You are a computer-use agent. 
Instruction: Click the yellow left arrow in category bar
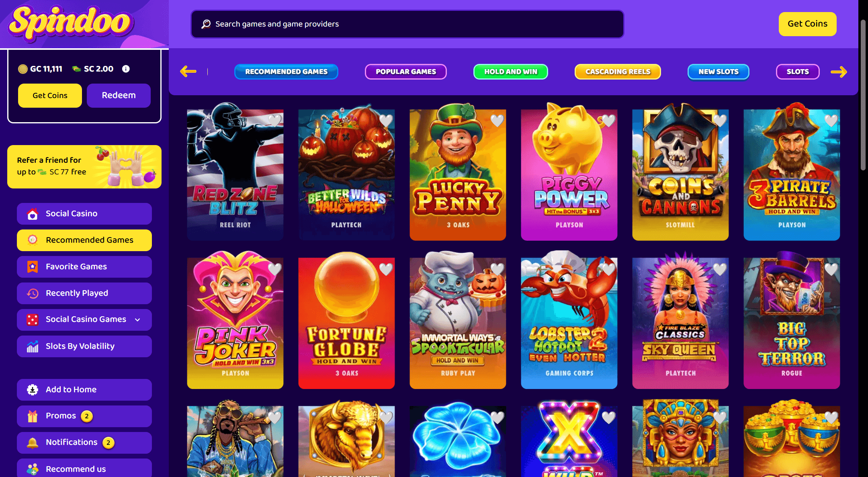tap(188, 72)
